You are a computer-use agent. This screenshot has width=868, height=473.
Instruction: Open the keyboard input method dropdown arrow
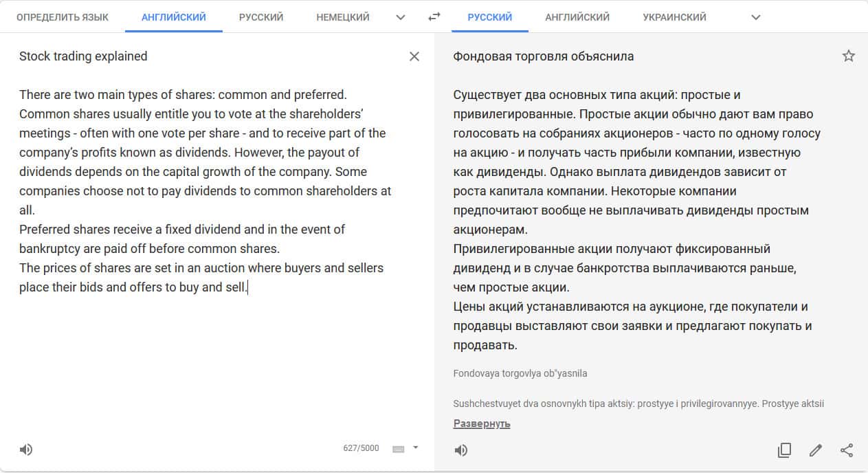415,448
